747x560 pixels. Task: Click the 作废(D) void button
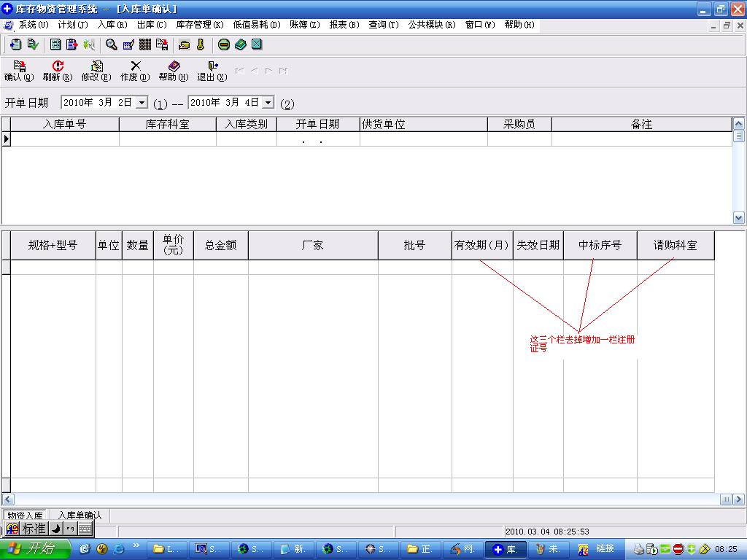click(x=135, y=71)
